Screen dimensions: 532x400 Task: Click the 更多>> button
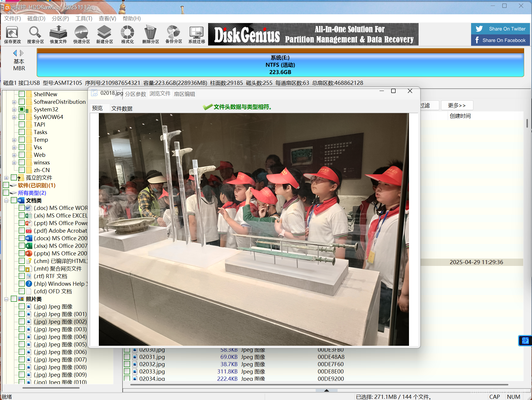coord(456,105)
